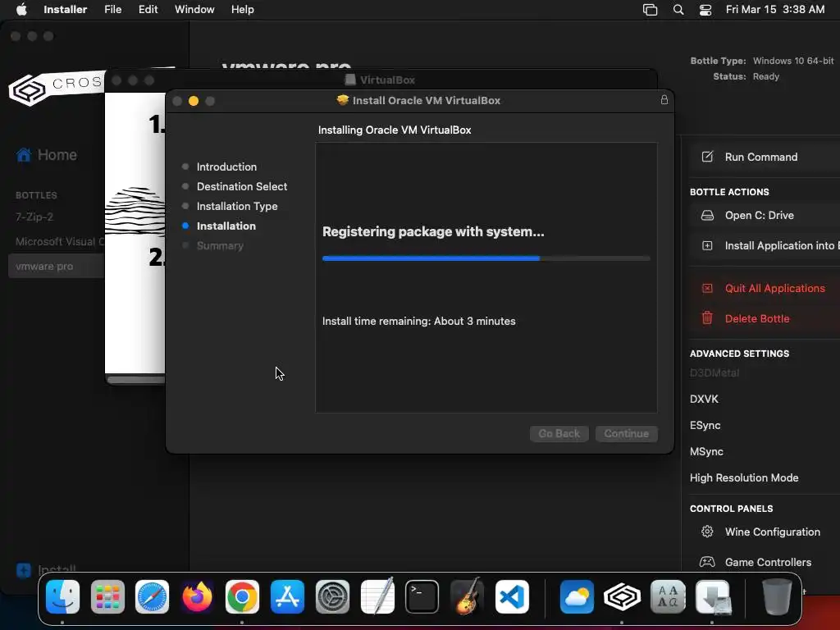The width and height of the screenshot is (840, 630).
Task: Open the Weather app in Dock
Action: pos(577,596)
